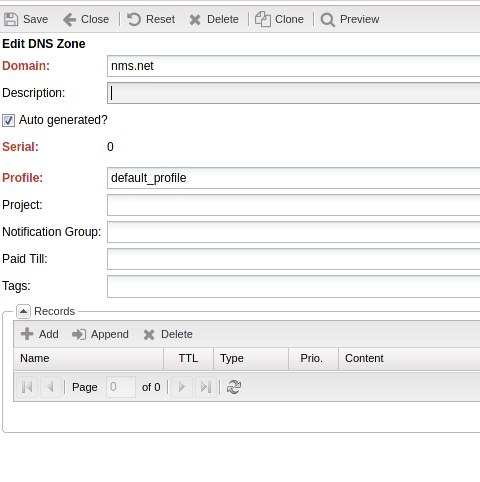The height and width of the screenshot is (482, 480).
Task: Sort by the Prio. column header
Action: coord(313,359)
